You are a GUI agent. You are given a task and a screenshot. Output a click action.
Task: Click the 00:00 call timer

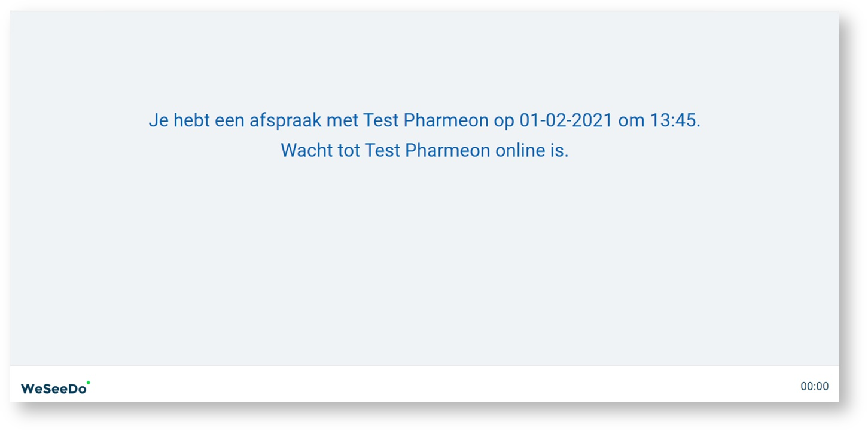click(814, 387)
